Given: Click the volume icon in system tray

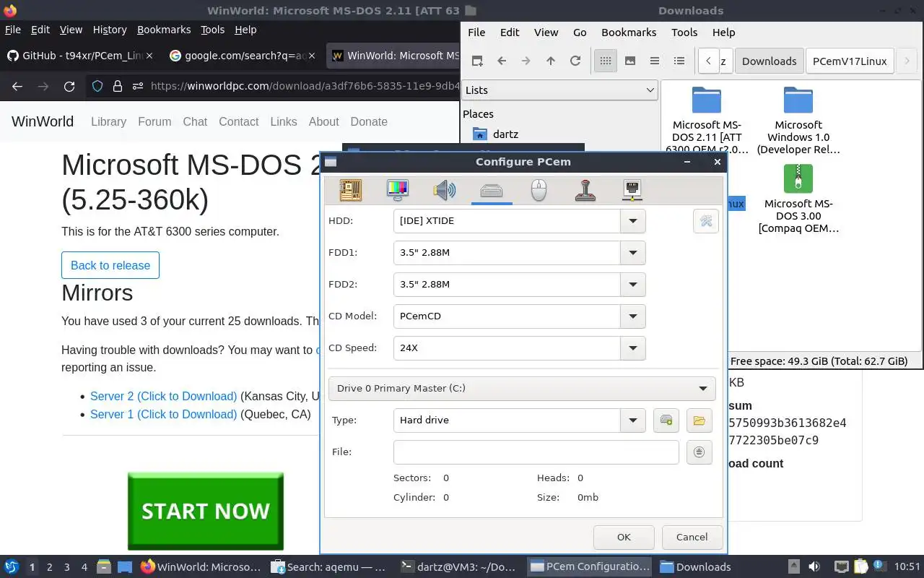Looking at the screenshot, I should 814,566.
